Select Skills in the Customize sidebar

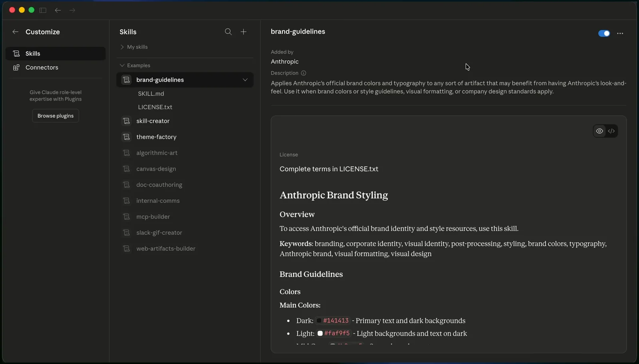56,53
